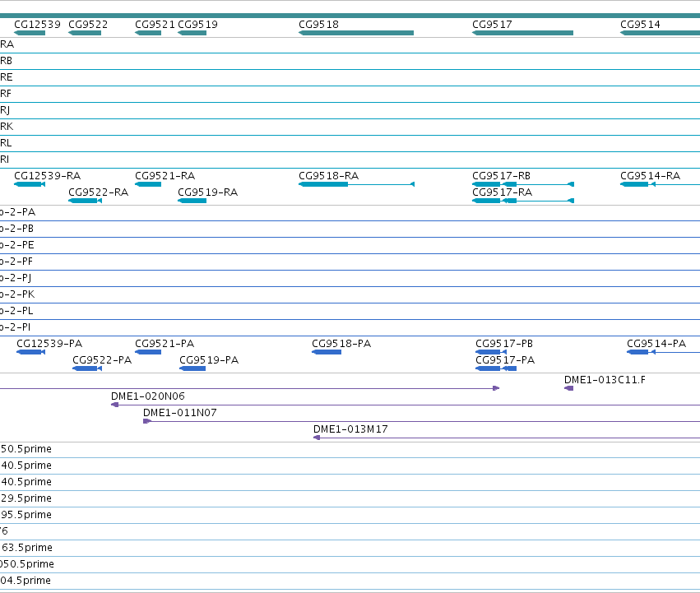Screen dimensions: 700x593
Task: Click the 95.5prime row label
Action: pyautogui.click(x=25, y=516)
